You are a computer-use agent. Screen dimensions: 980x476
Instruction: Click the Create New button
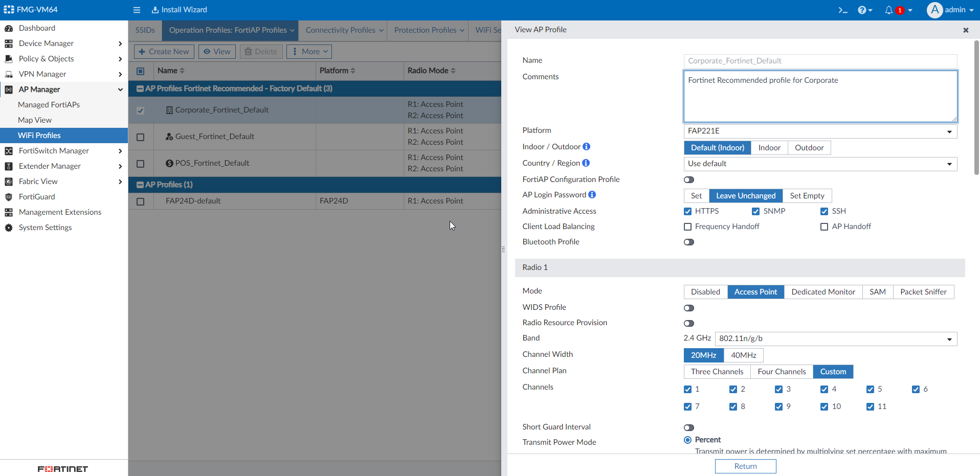(164, 51)
